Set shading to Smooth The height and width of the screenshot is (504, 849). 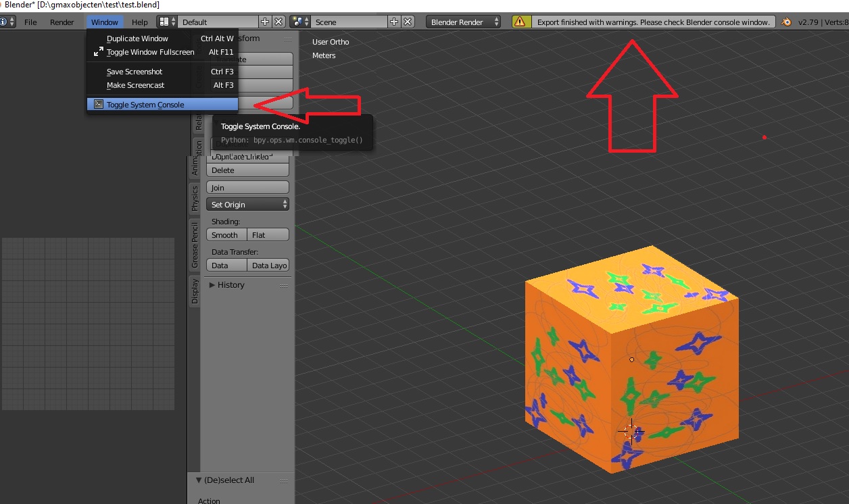tap(226, 234)
